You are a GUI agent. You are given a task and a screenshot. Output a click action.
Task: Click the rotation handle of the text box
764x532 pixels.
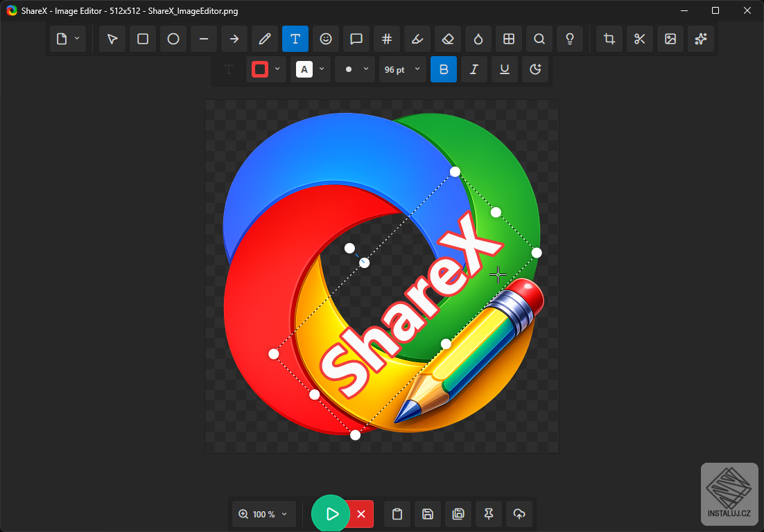click(350, 248)
